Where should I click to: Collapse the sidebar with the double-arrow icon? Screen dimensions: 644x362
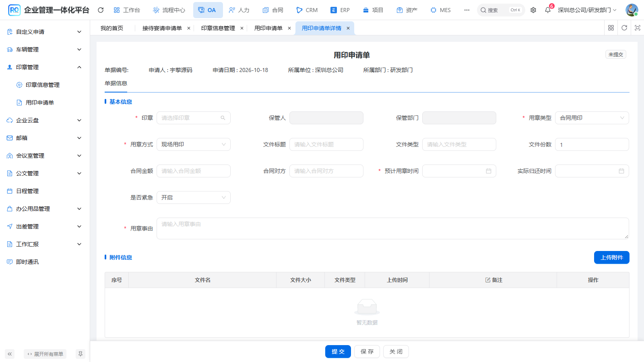point(10,354)
